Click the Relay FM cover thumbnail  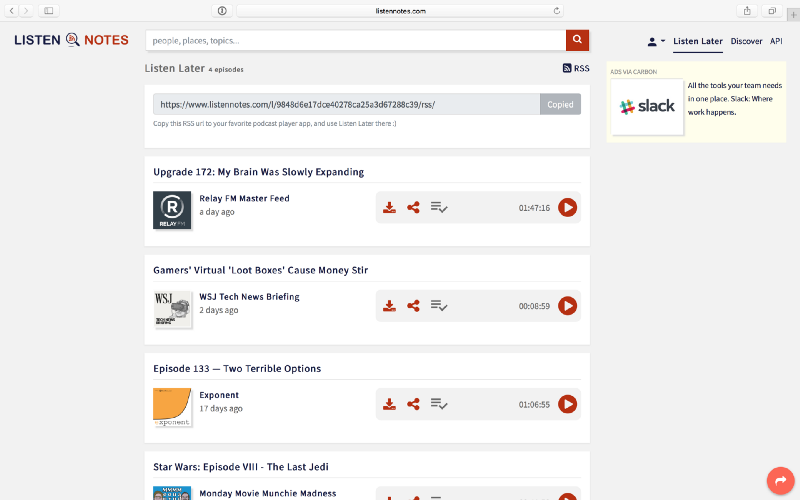coord(172,210)
